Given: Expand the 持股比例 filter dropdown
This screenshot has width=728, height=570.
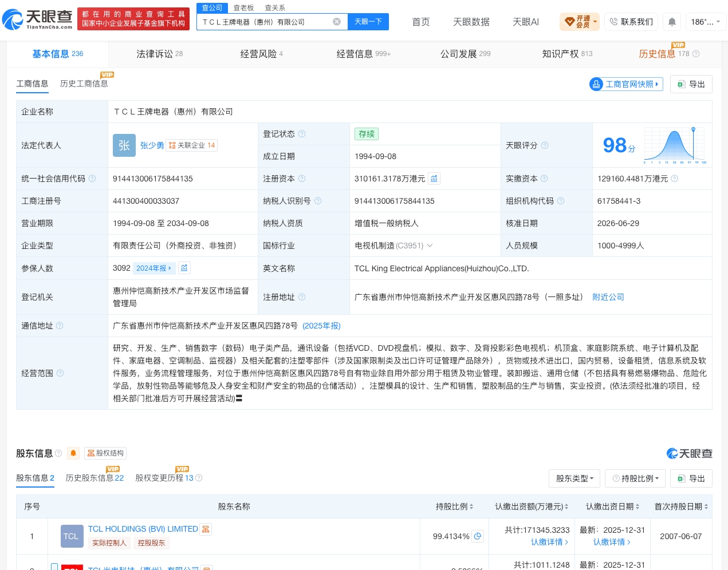Looking at the screenshot, I should point(635,478).
